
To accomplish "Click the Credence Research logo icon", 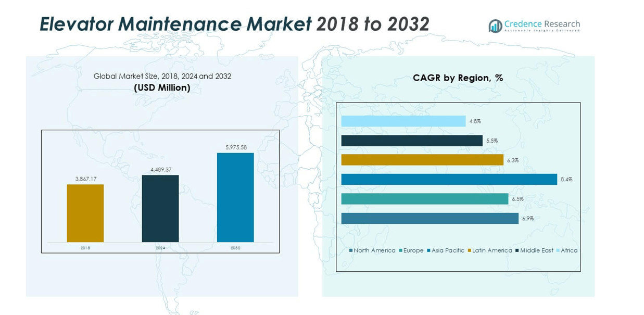I will tap(495, 26).
